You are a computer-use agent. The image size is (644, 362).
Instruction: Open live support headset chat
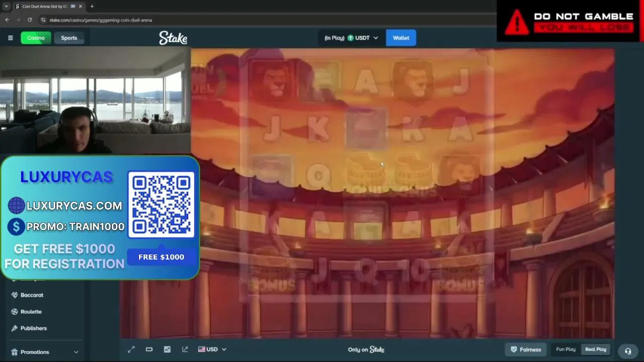click(628, 351)
